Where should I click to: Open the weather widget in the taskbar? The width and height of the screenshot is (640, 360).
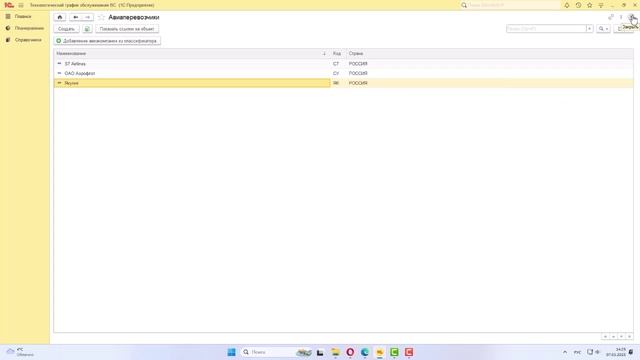coord(20,352)
